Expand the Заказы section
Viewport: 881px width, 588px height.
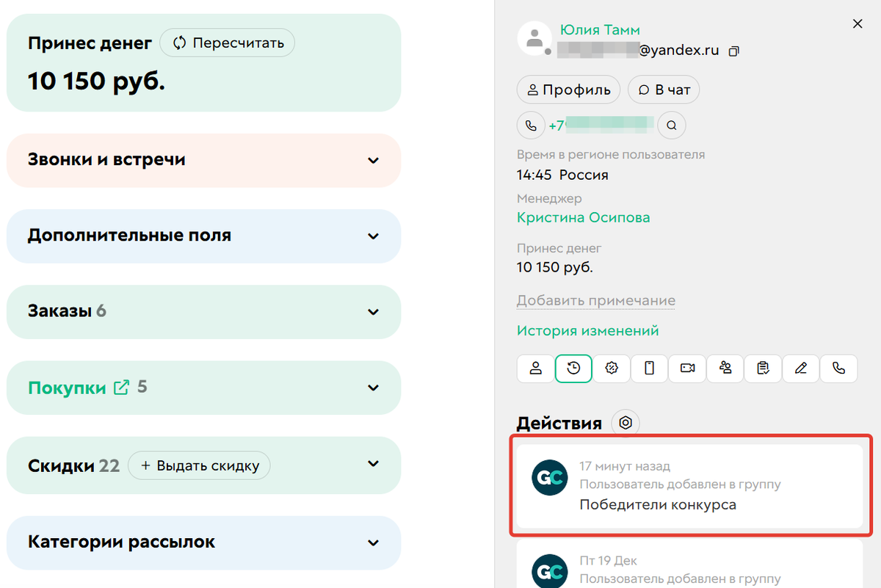pos(373,311)
